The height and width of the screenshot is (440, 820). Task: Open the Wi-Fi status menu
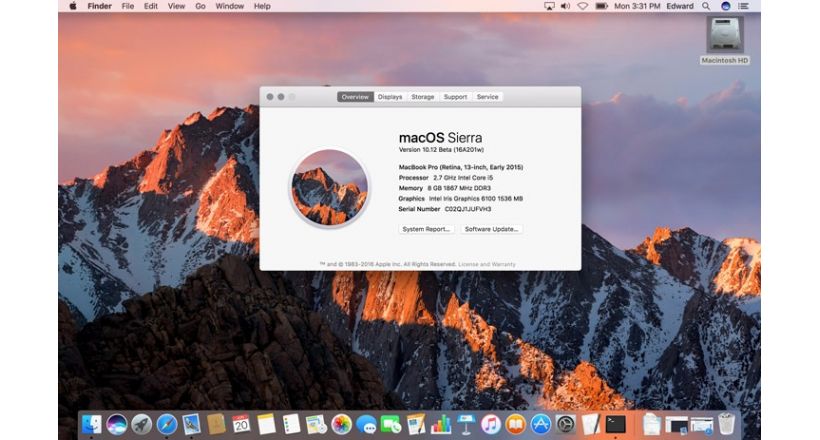click(x=582, y=6)
